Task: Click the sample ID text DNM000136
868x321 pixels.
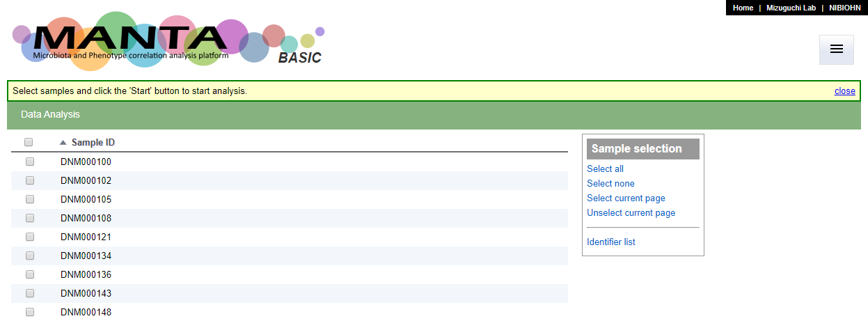Action: click(x=86, y=274)
